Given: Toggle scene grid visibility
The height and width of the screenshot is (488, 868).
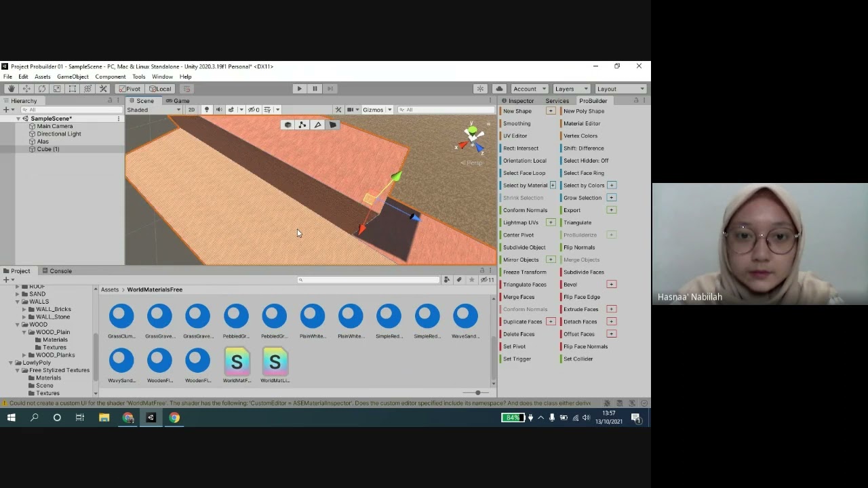Looking at the screenshot, I should tap(267, 110).
